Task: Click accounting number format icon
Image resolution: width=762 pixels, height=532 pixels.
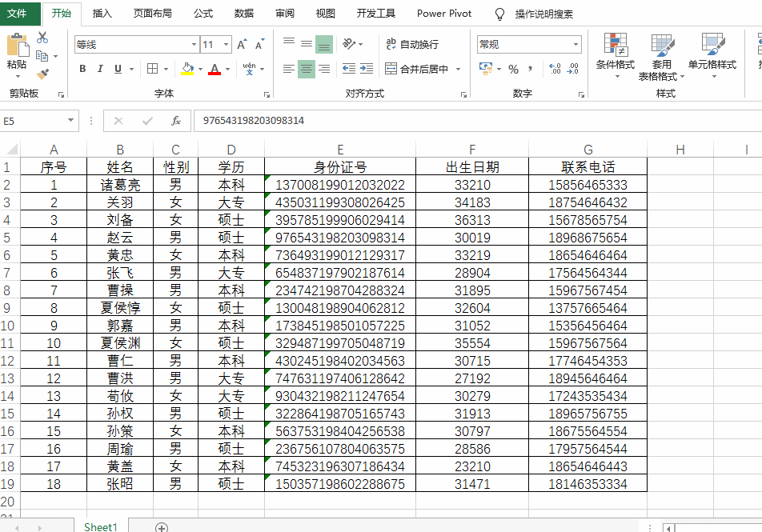Action: [x=486, y=69]
